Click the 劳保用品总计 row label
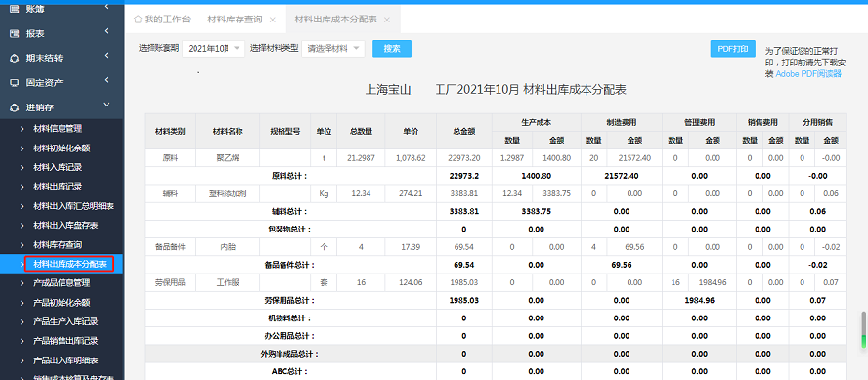 (x=290, y=300)
